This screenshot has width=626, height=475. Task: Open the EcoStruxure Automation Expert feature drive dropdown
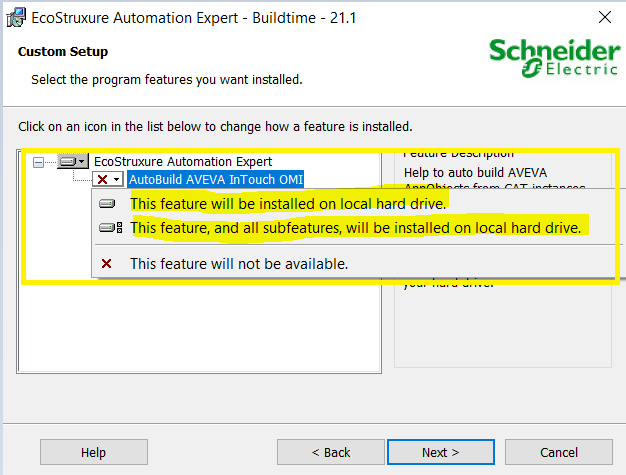point(73,161)
